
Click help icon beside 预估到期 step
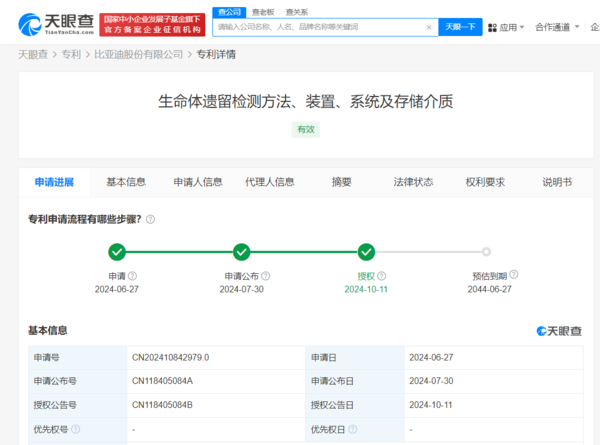(x=514, y=274)
